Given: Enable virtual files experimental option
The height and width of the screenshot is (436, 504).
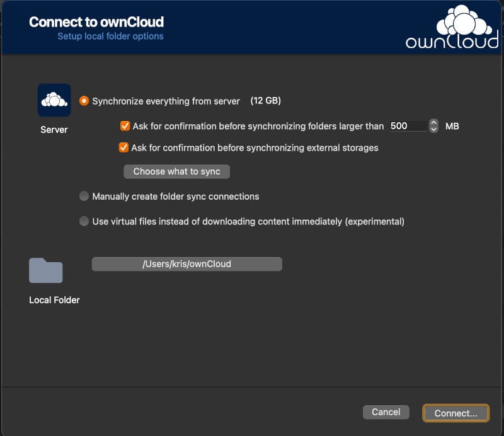Looking at the screenshot, I should pos(84,221).
